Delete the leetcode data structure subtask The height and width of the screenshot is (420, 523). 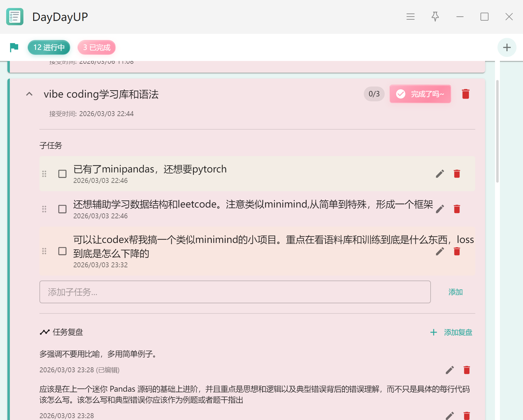coord(457,209)
